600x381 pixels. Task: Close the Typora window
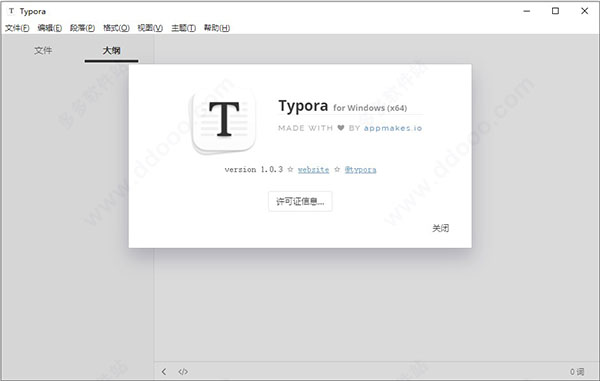tap(584, 11)
